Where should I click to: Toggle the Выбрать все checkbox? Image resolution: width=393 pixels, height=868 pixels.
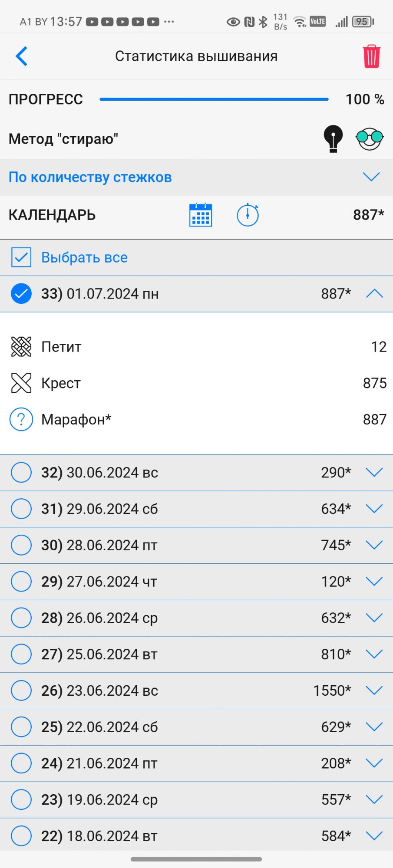[21, 257]
